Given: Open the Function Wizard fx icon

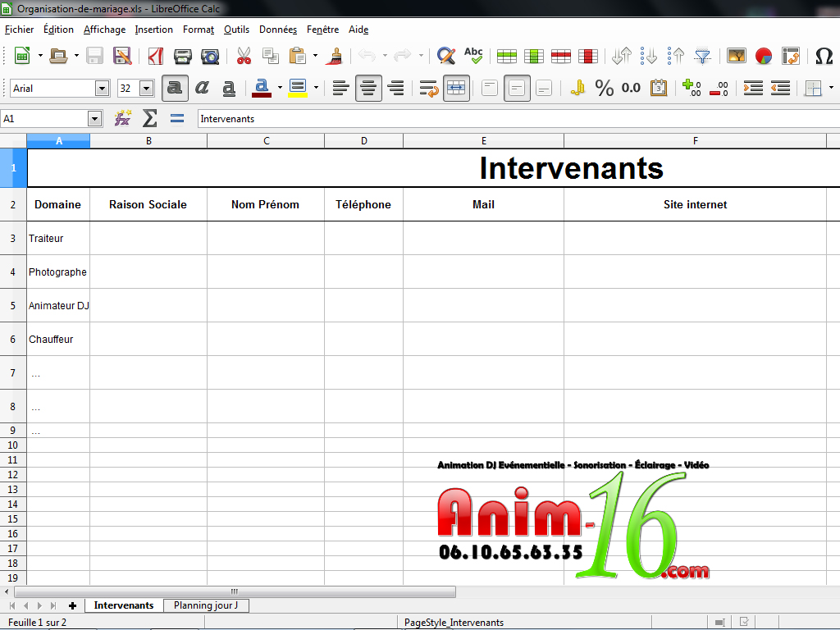Looking at the screenshot, I should pos(123,118).
